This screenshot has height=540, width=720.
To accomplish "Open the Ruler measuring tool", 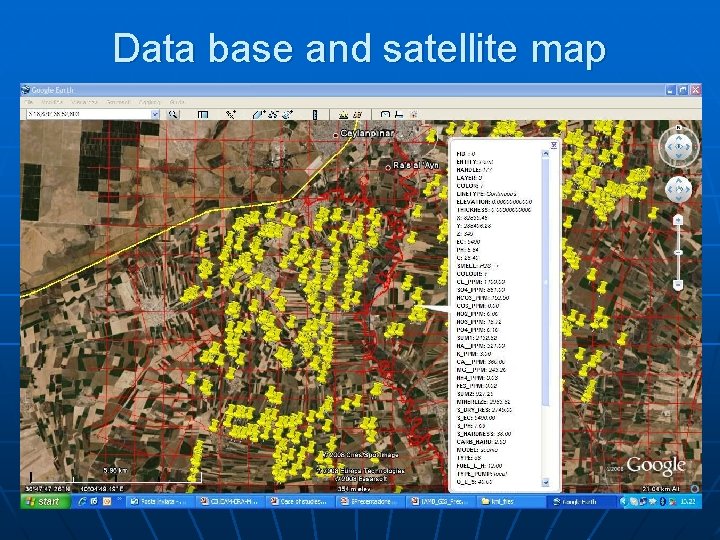I will (x=315, y=114).
